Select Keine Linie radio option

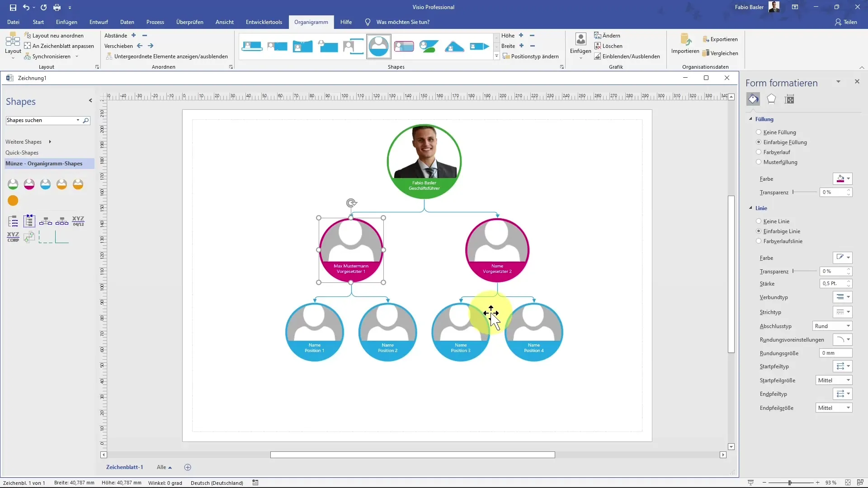[x=759, y=221]
